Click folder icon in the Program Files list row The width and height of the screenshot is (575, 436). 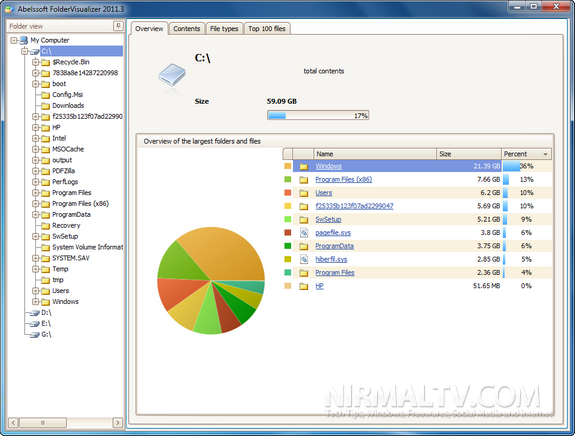point(304,273)
